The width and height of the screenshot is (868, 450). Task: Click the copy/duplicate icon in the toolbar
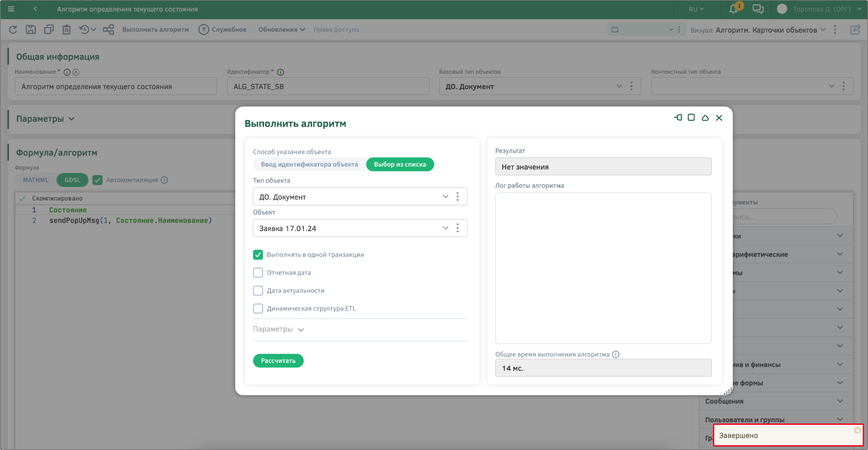pos(49,30)
